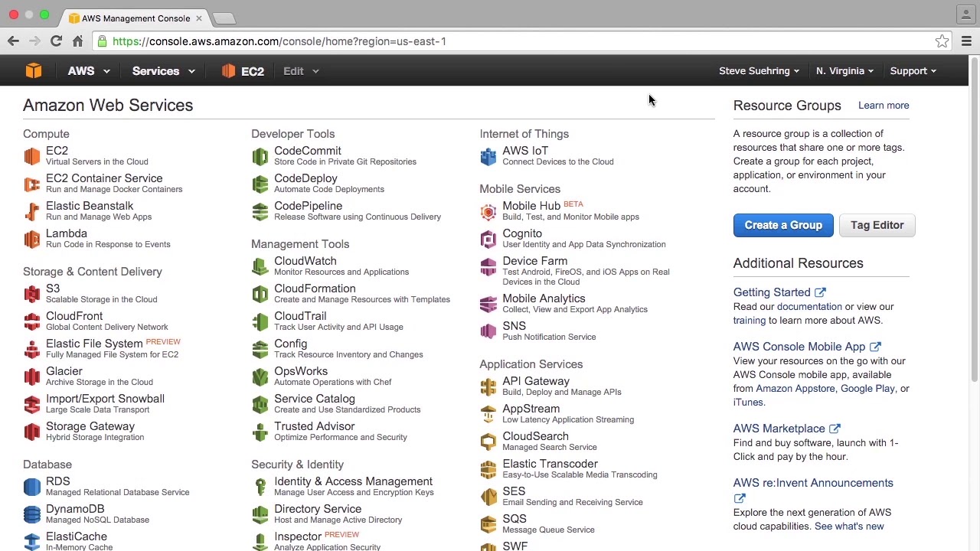Click the page vertical scrollbar
This screenshot has width=980, height=551.
[975, 218]
